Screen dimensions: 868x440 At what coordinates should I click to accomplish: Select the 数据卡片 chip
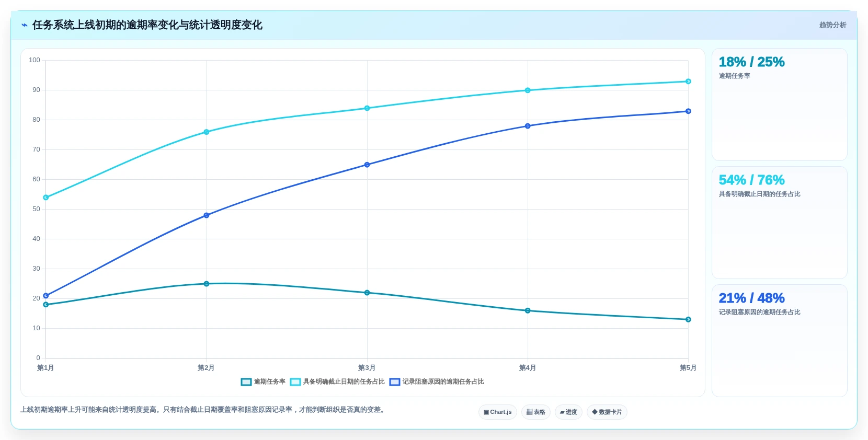(x=607, y=412)
